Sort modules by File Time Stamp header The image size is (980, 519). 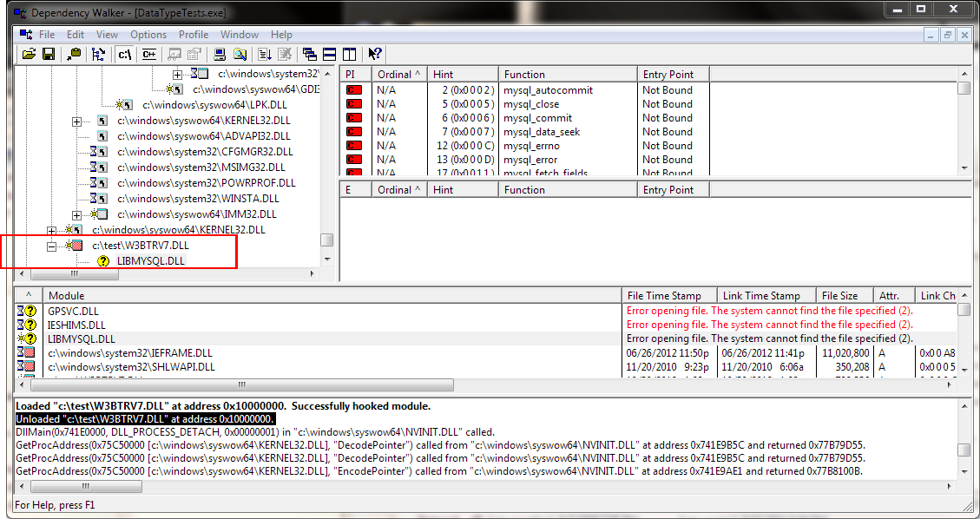[669, 295]
